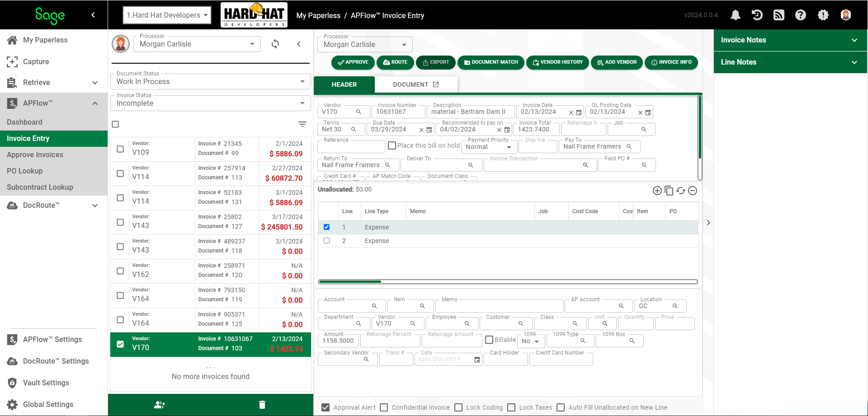Viewport: 868px width, 416px height.
Task: Search the AP Account lookup icon
Action: [x=621, y=306]
